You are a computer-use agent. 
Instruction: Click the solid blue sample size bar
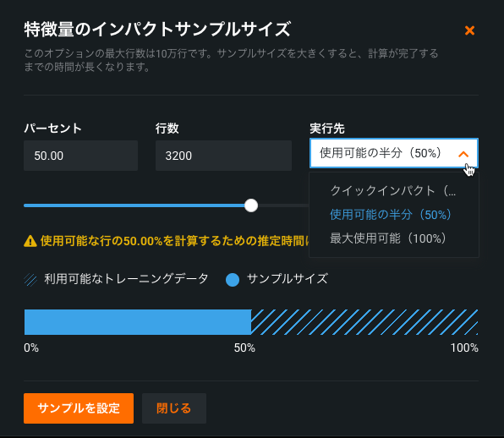138,322
